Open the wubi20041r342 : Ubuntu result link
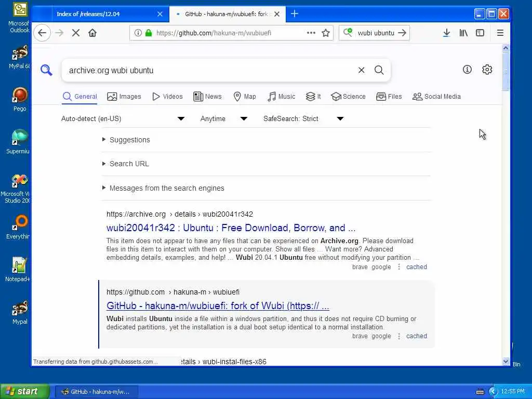532x399 pixels. [x=231, y=228]
